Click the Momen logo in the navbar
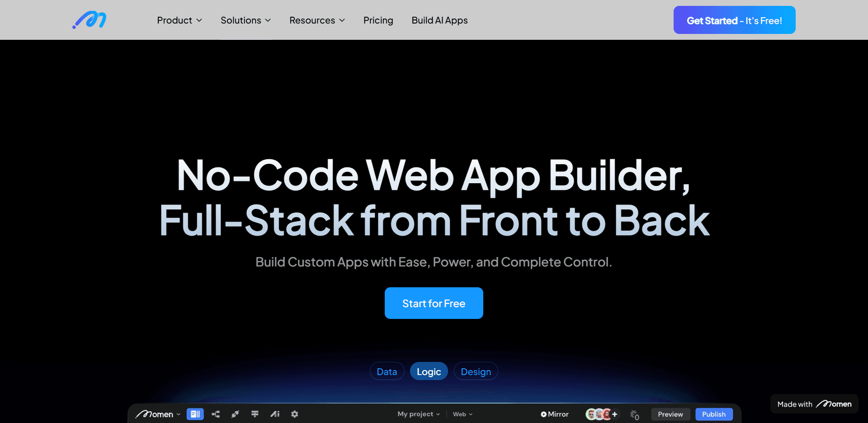Viewport: 868px width, 423px height. click(90, 20)
